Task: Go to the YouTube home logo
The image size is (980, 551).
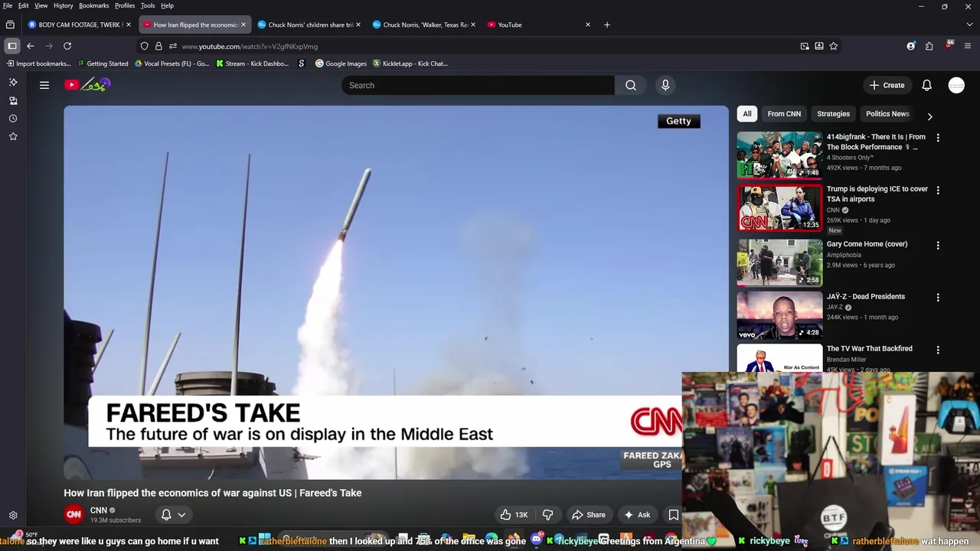Action: pos(87,84)
